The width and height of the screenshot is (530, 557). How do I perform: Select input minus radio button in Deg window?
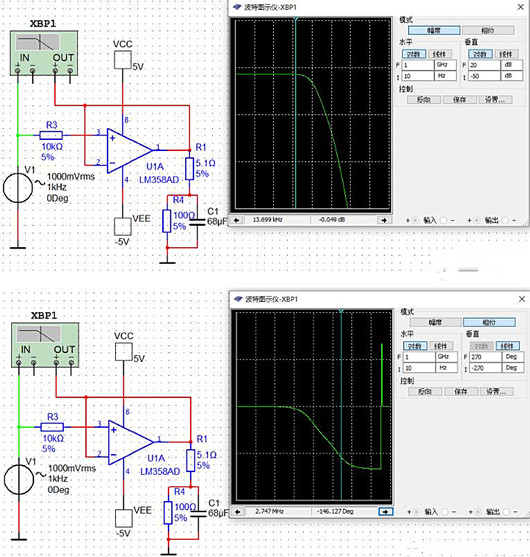pyautogui.click(x=444, y=512)
